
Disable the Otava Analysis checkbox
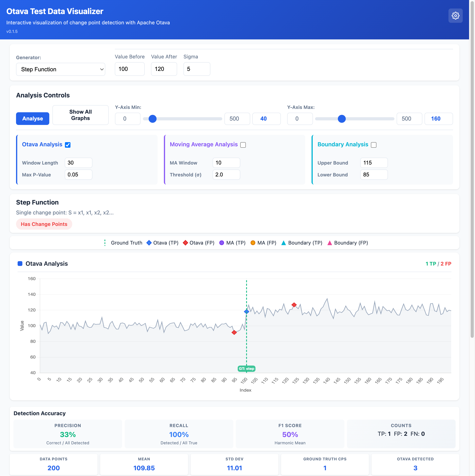68,145
